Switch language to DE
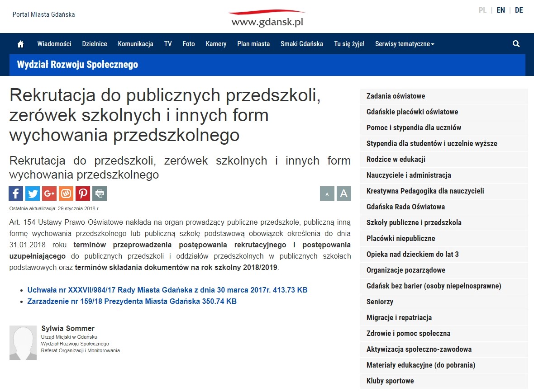This screenshot has height=392, width=534. [x=519, y=10]
